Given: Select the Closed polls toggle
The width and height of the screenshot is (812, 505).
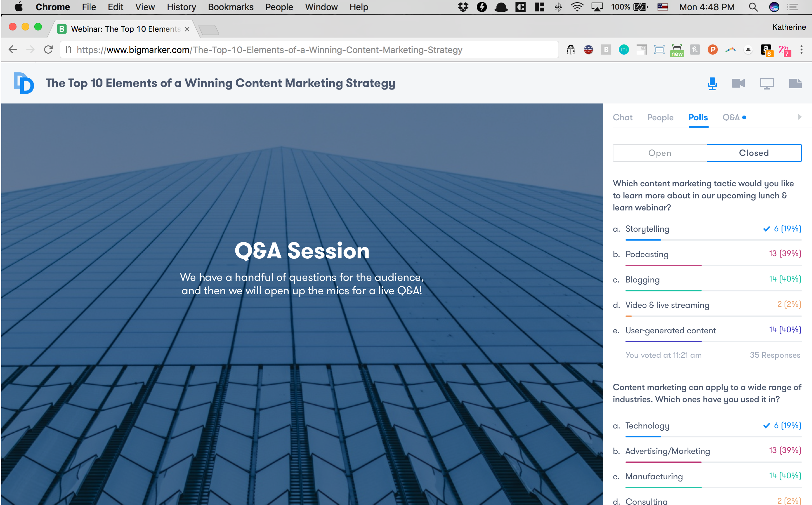Looking at the screenshot, I should coord(754,153).
